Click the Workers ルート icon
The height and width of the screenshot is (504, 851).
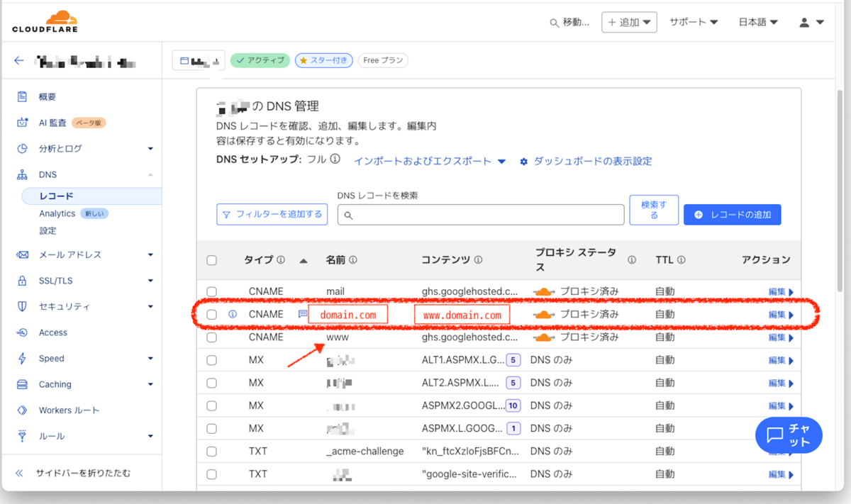click(23, 410)
